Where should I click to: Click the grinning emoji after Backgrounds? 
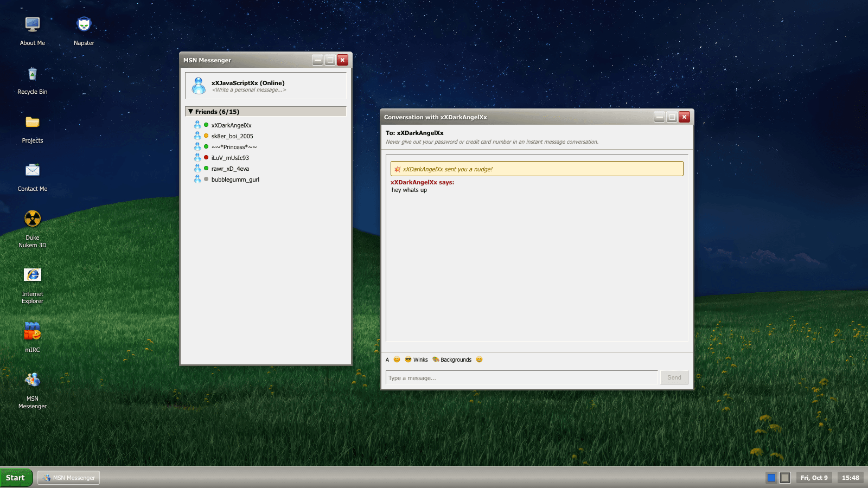tap(479, 359)
